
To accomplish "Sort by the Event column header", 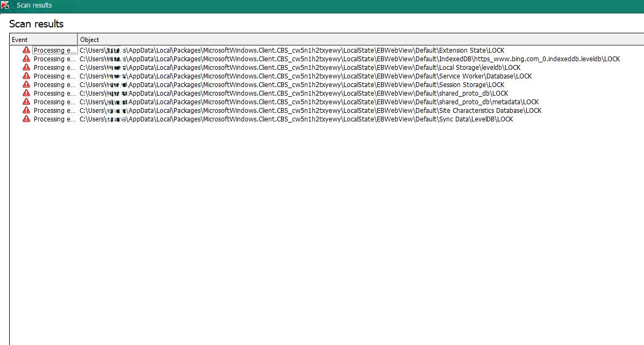I will coord(43,40).
